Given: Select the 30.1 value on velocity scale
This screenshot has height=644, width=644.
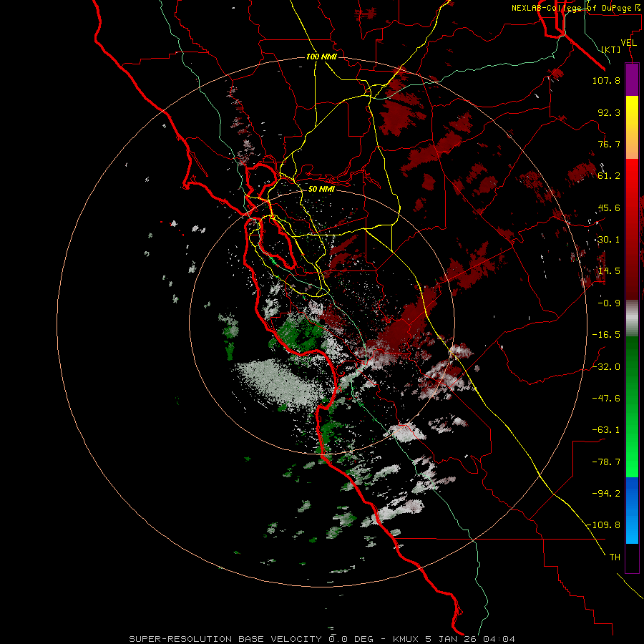Looking at the screenshot, I should (x=609, y=240).
